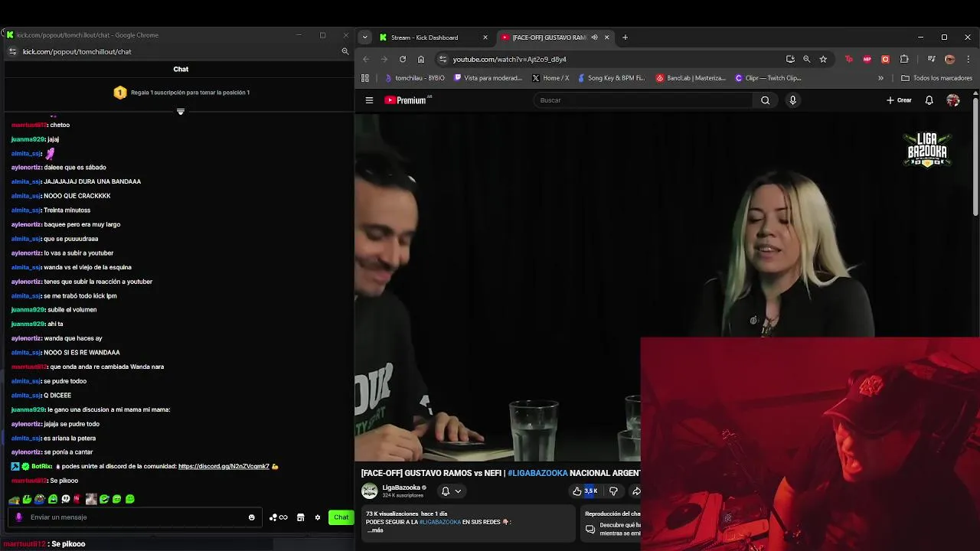Click the Enviar un mensaje chat input
This screenshot has width=980, height=551.
click(134, 517)
